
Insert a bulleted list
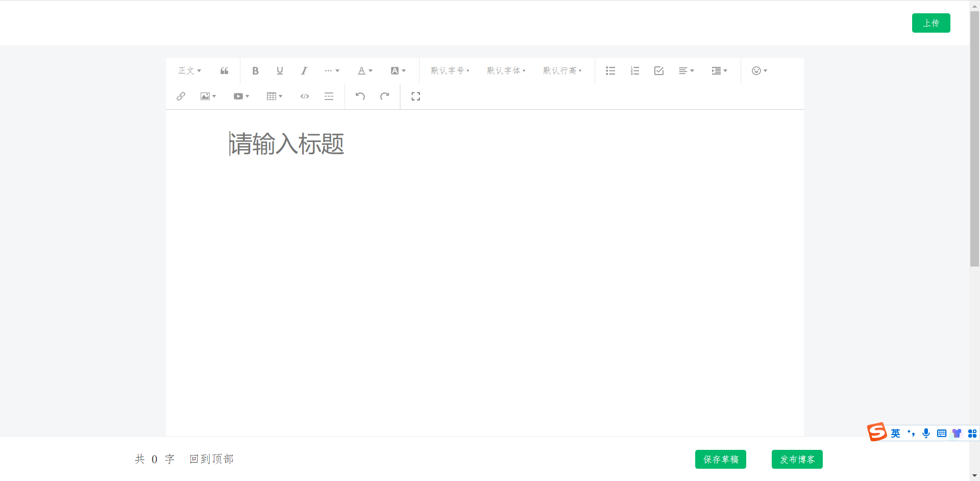click(610, 70)
